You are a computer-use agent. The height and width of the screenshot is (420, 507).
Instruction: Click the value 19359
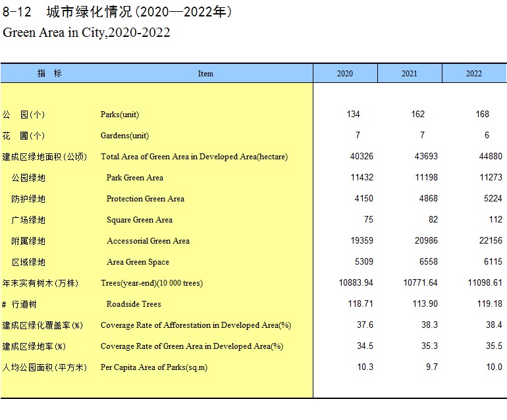tap(362, 240)
